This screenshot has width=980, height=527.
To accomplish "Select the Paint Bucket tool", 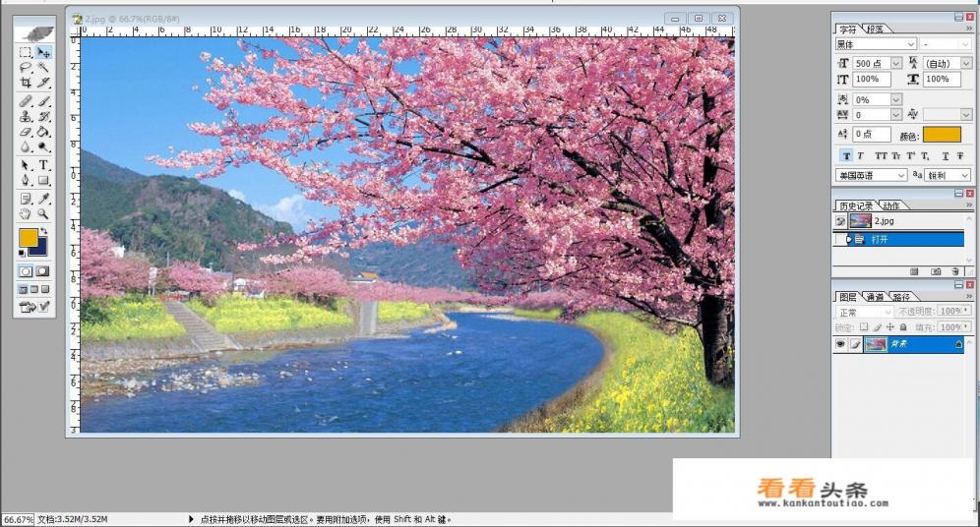I will pos(44,132).
